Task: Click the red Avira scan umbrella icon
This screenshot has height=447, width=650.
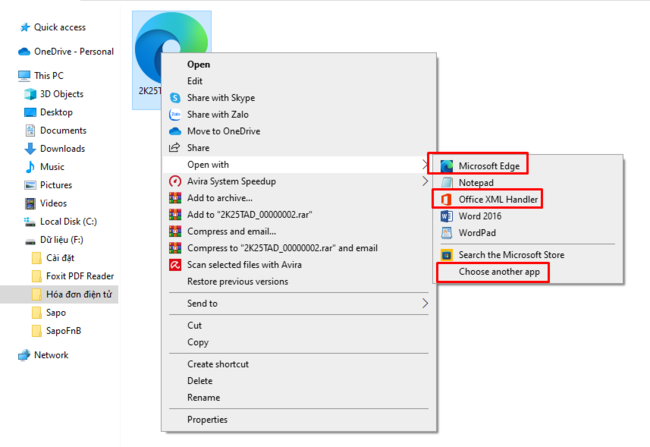Action: (x=175, y=265)
